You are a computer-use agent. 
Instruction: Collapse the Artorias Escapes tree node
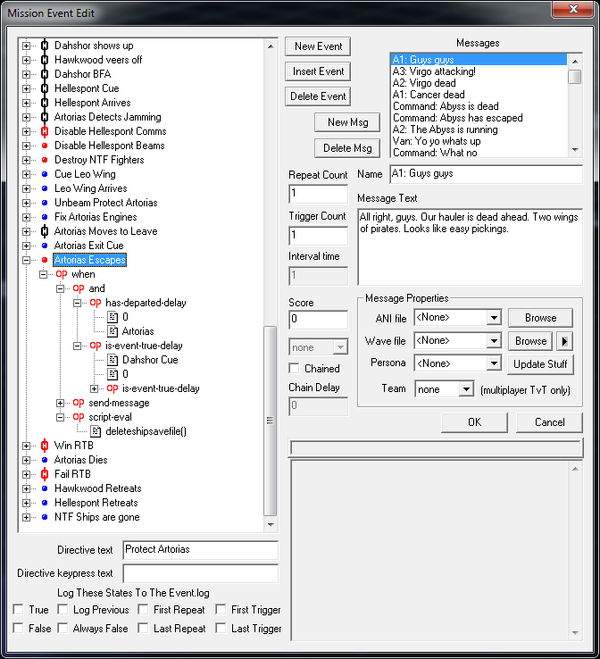click(26, 260)
